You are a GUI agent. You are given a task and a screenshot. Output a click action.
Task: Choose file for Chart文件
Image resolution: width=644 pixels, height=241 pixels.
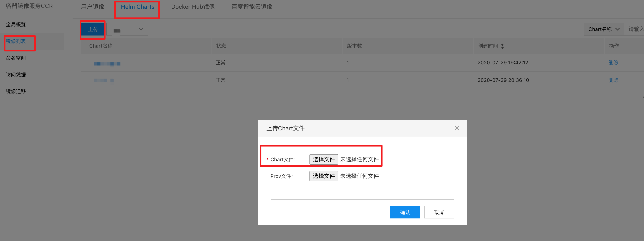pos(324,159)
